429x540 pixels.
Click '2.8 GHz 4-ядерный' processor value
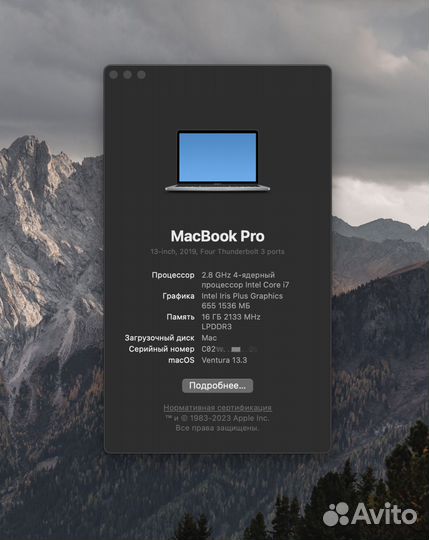click(238, 275)
